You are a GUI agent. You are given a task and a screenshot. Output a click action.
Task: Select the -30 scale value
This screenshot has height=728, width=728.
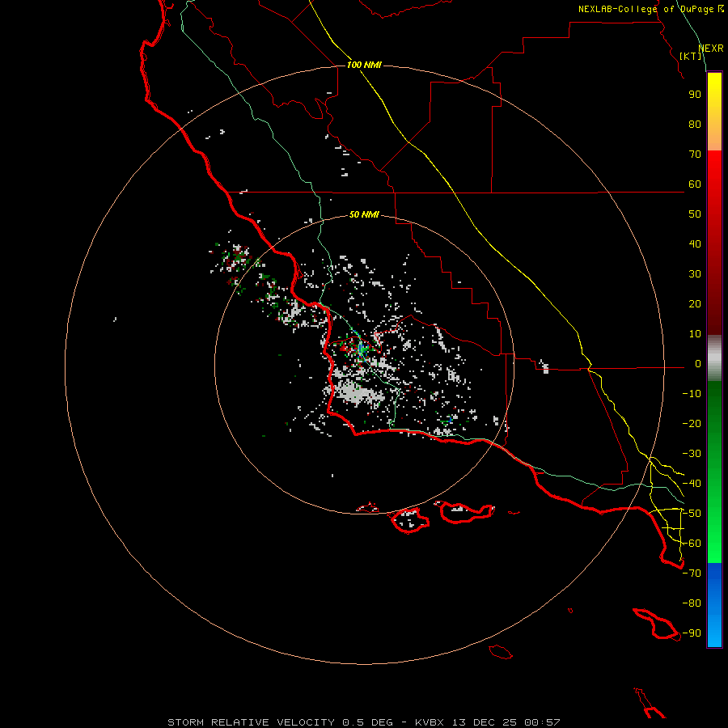pos(692,454)
